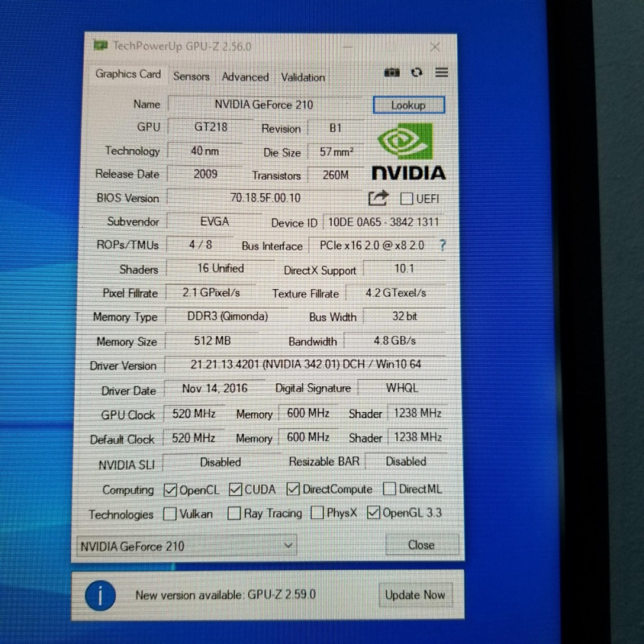This screenshot has height=644, width=644.
Task: Open the Advanced tab
Action: [245, 77]
